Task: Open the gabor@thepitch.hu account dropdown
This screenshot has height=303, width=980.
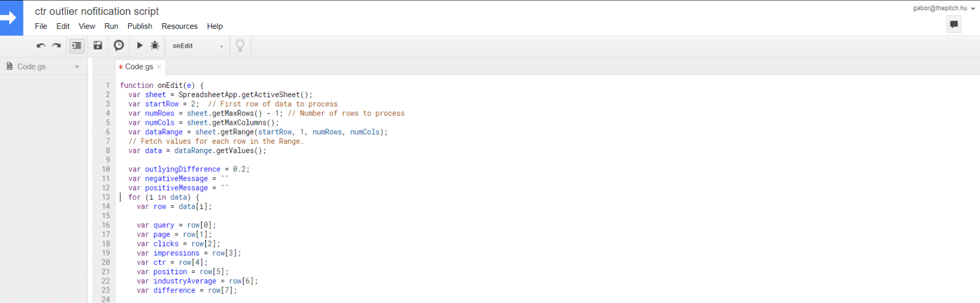Action: click(x=944, y=8)
